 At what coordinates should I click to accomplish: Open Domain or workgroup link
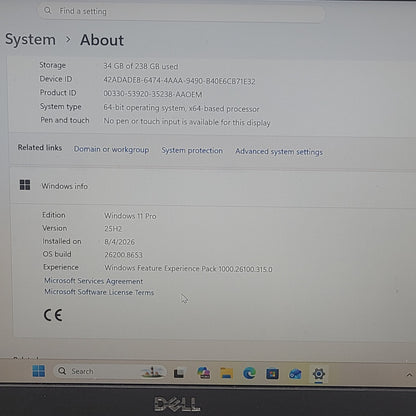(111, 149)
